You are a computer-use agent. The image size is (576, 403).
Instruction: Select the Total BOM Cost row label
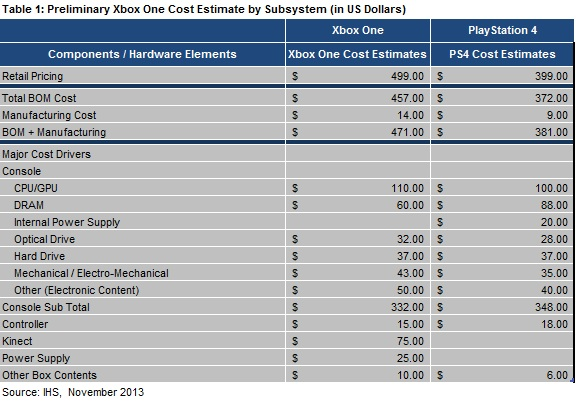click(39, 98)
